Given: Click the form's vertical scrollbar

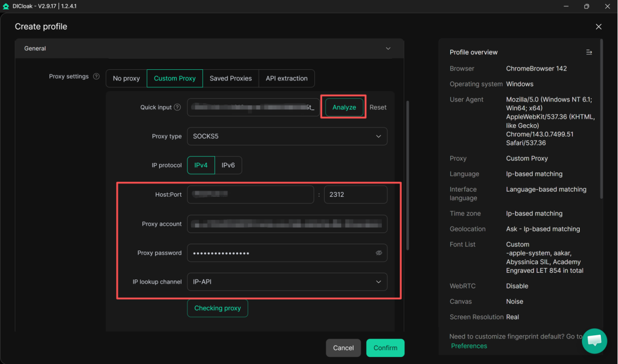Looking at the screenshot, I should 407,175.
